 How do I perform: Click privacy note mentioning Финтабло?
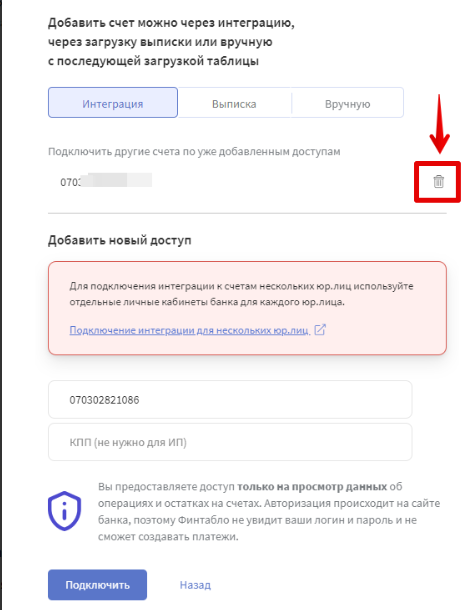coord(269,511)
